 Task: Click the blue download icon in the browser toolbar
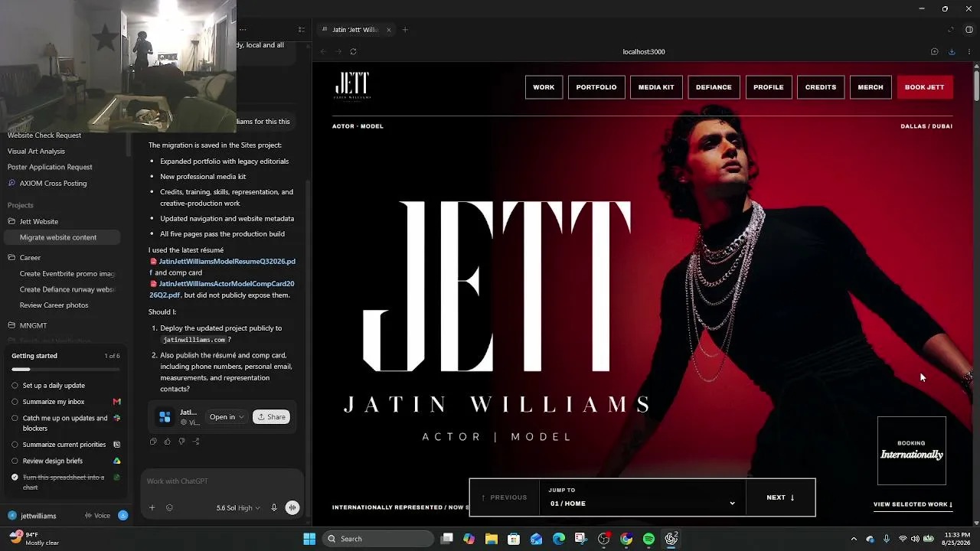point(952,51)
